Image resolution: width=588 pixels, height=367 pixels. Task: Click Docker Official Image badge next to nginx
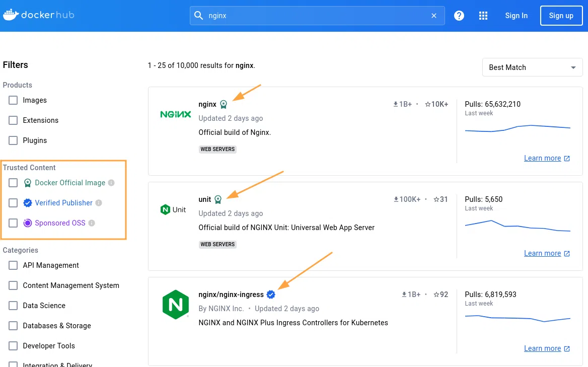click(224, 105)
